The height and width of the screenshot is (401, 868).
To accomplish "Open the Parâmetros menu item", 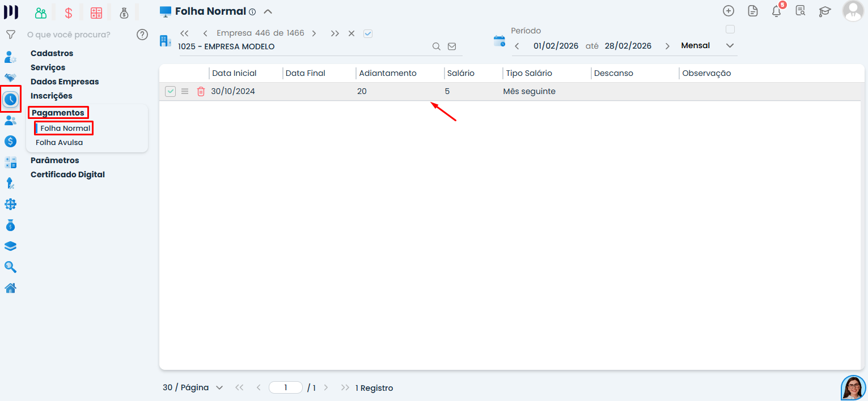I will coord(55,160).
